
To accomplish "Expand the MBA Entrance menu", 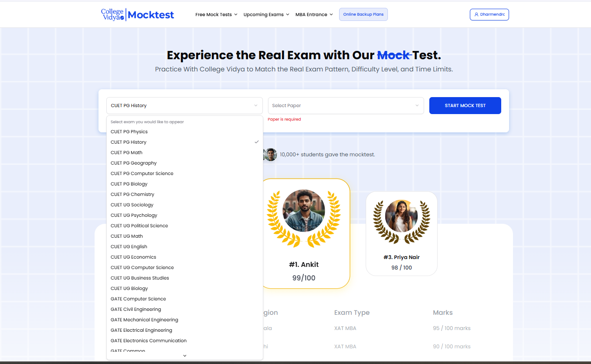I will tap(314, 15).
